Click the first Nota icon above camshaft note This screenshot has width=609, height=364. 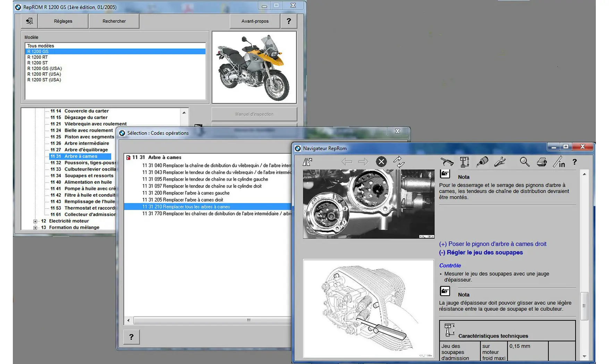[x=445, y=174]
